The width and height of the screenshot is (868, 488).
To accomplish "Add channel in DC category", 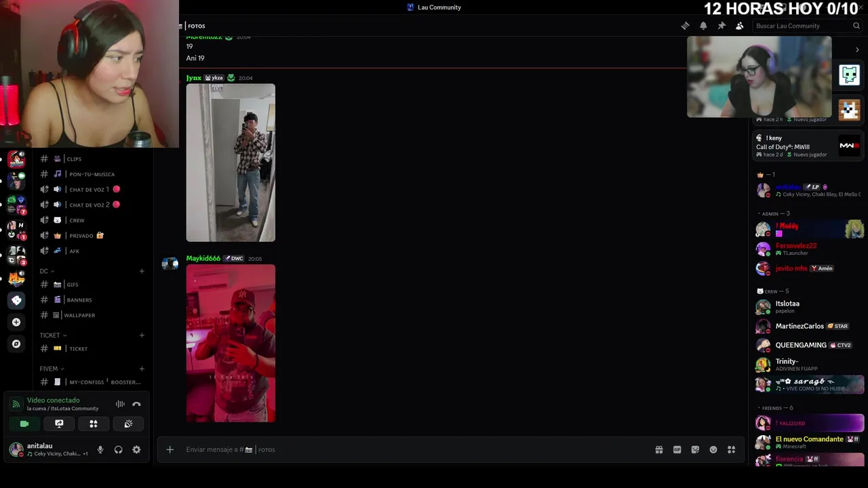I will pyautogui.click(x=142, y=271).
